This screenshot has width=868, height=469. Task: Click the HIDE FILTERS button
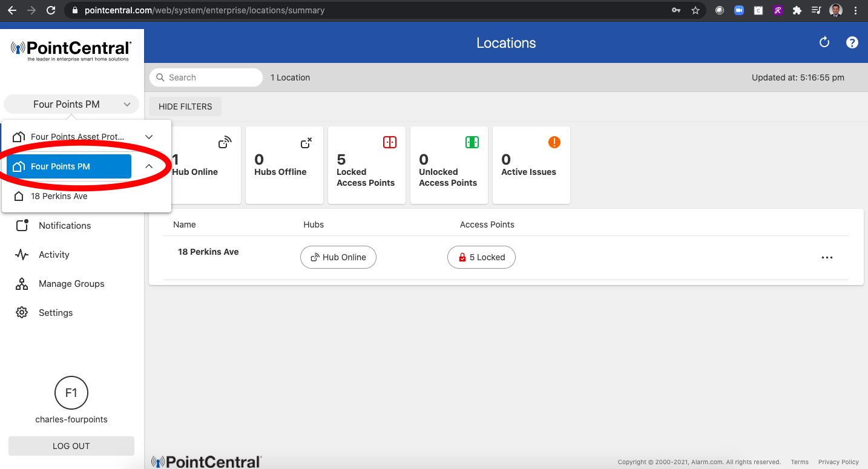(x=185, y=107)
